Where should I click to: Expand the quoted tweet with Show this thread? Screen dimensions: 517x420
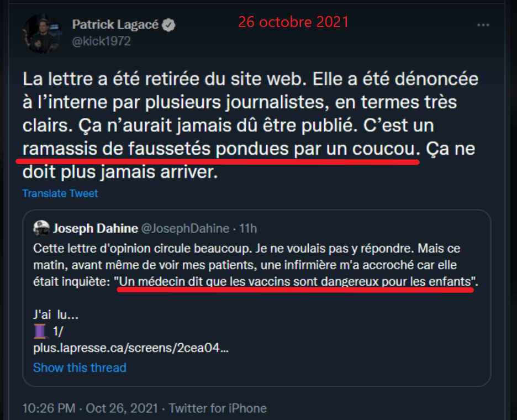pos(80,368)
